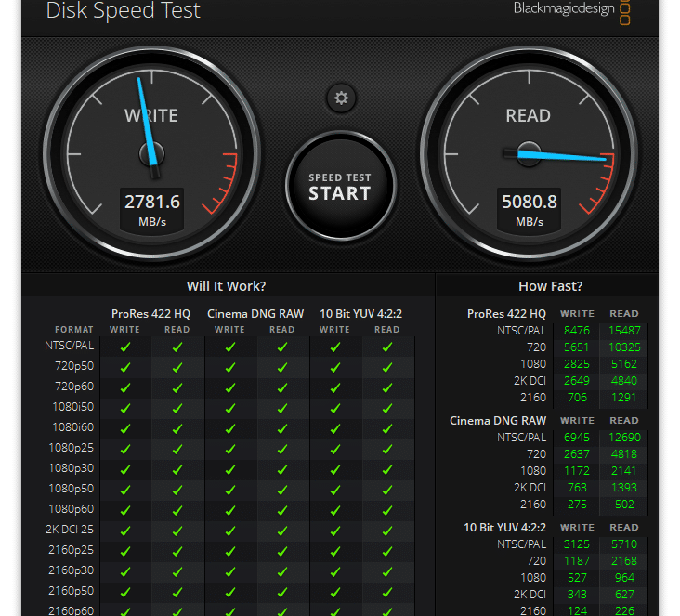Image resolution: width=680 pixels, height=616 pixels.
Task: Click the How Fast? heading
Action: [550, 286]
